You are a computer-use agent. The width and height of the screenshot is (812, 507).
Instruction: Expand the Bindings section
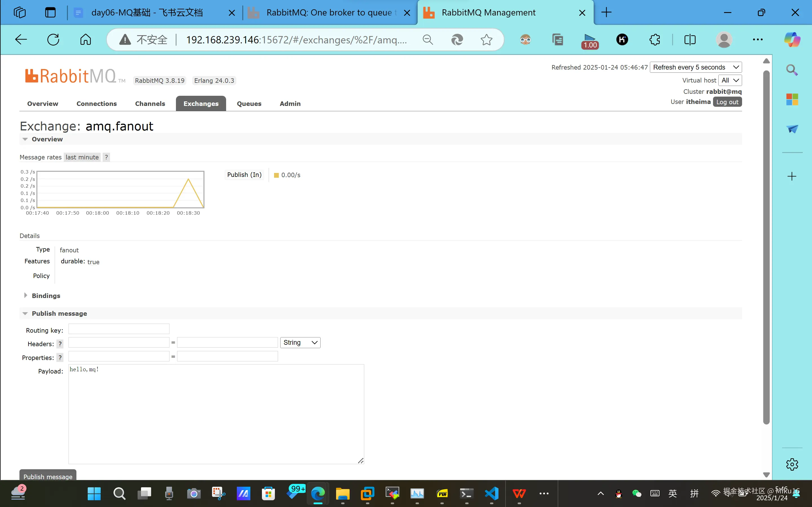click(x=46, y=296)
